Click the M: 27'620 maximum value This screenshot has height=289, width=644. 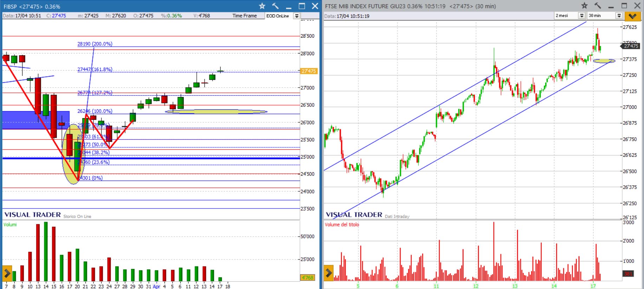click(116, 16)
